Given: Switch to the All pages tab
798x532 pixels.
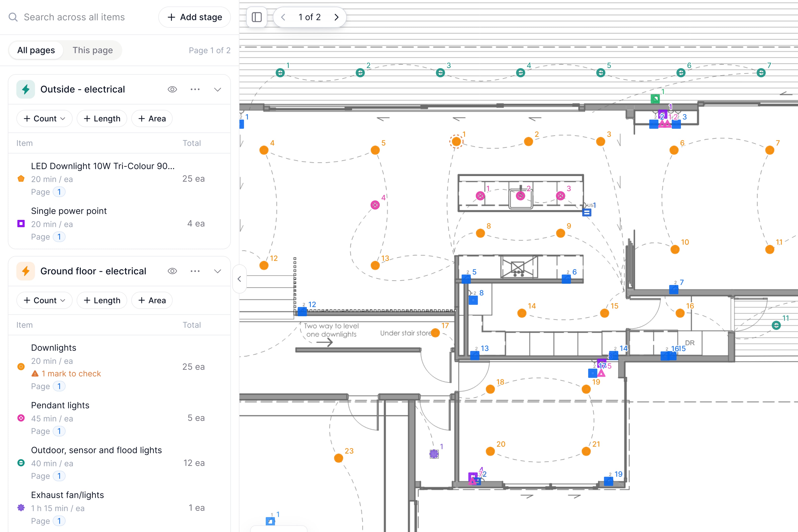Looking at the screenshot, I should tap(36, 50).
